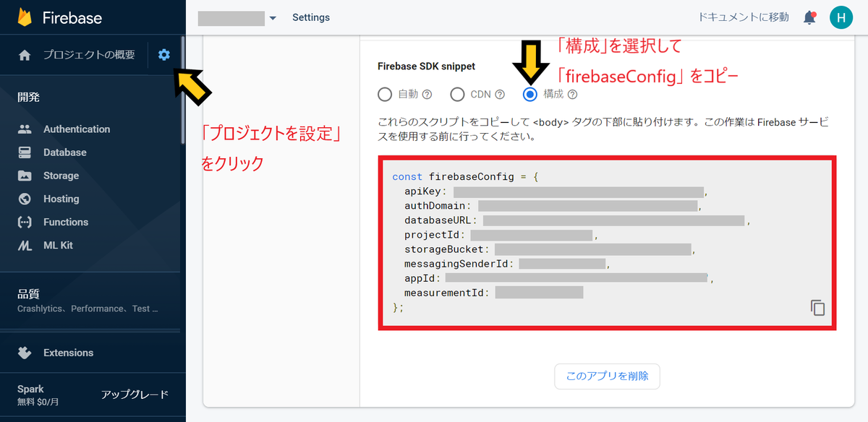Click the ML Kit icon
The image size is (868, 422).
[x=25, y=245]
